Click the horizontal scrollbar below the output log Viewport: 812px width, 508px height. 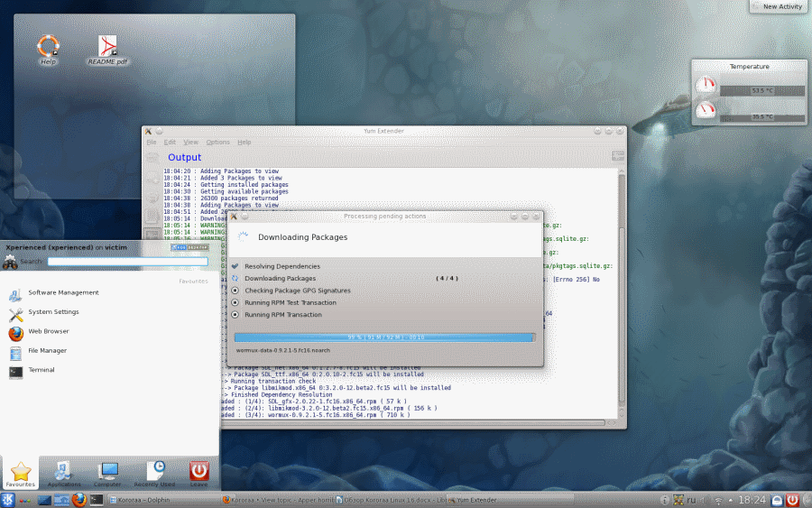[414, 422]
